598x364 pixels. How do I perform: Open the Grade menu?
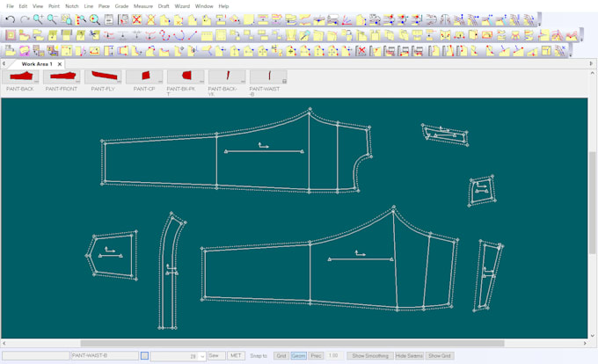pyautogui.click(x=121, y=6)
